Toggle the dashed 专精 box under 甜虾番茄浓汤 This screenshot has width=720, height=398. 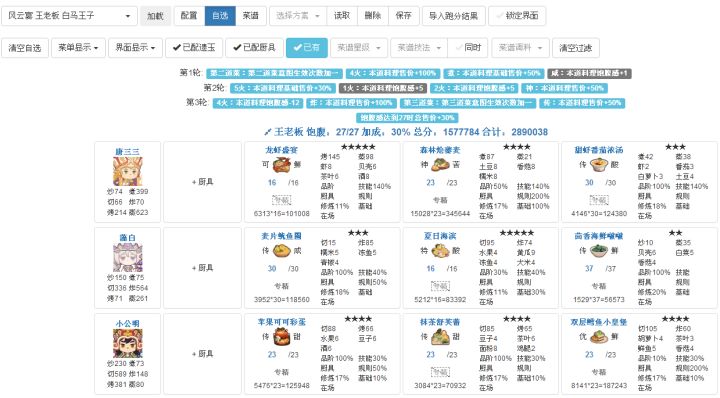tap(599, 200)
